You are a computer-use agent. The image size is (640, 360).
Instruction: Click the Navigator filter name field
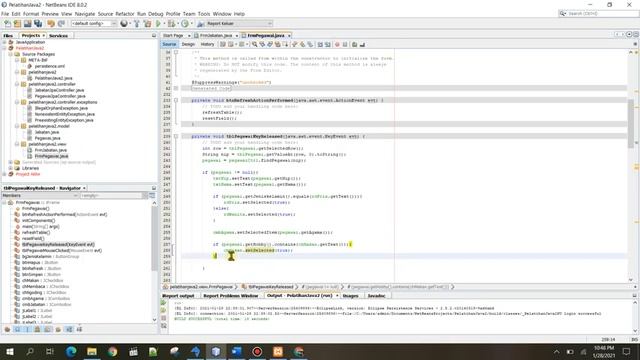pyautogui.click(x=111, y=196)
